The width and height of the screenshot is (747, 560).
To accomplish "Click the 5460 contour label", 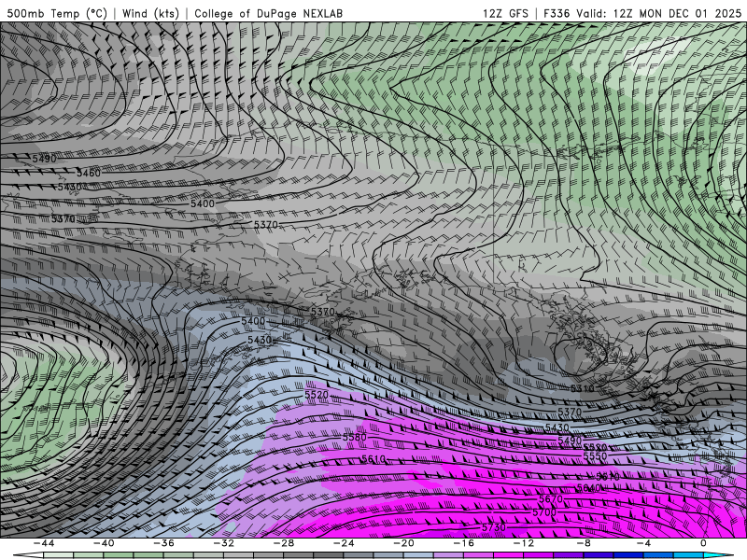I will pos(89,173).
